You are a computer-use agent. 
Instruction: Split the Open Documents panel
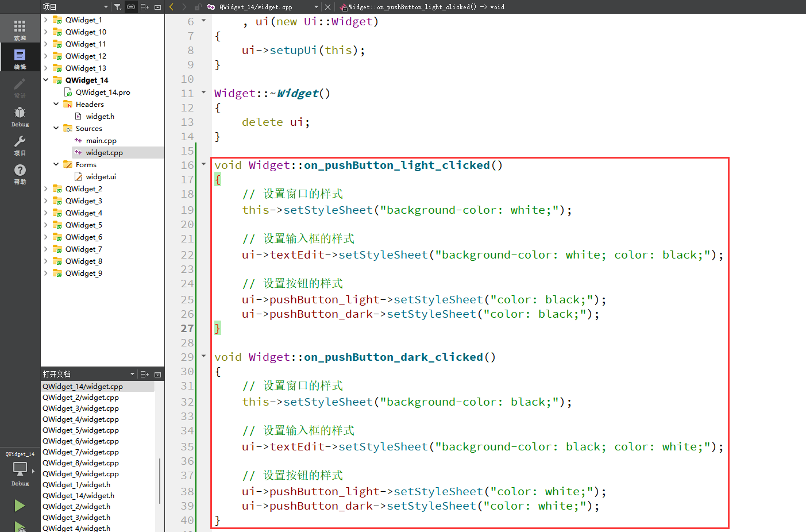[144, 374]
